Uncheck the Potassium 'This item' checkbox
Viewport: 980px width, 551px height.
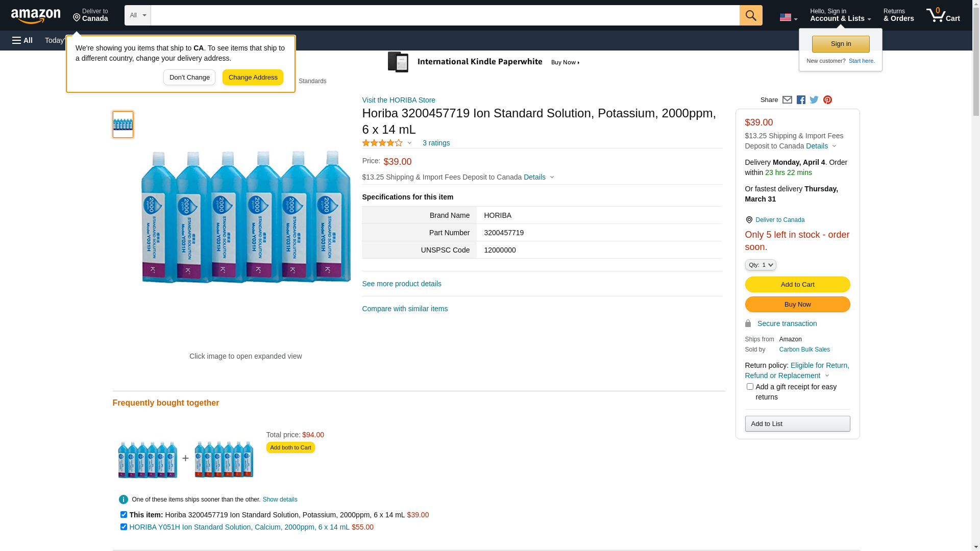(x=124, y=514)
